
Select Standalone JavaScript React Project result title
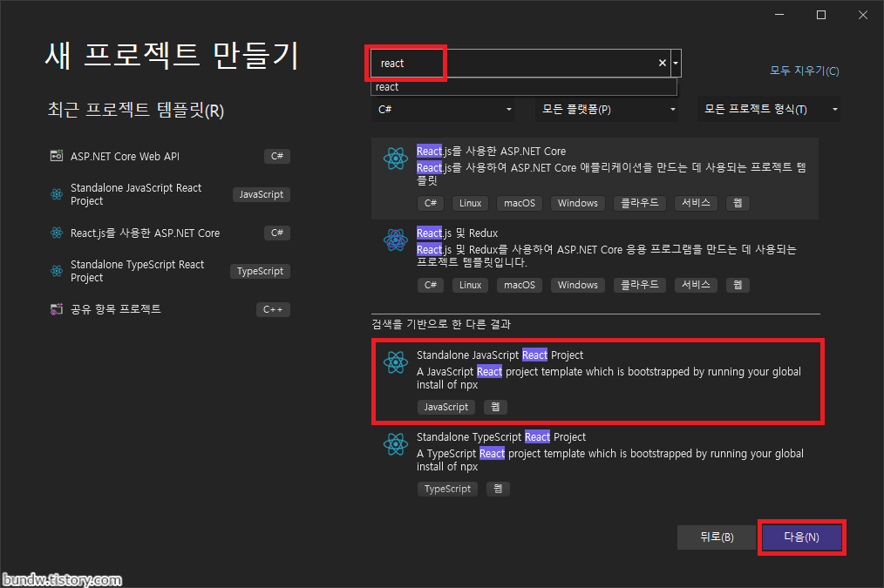500,355
